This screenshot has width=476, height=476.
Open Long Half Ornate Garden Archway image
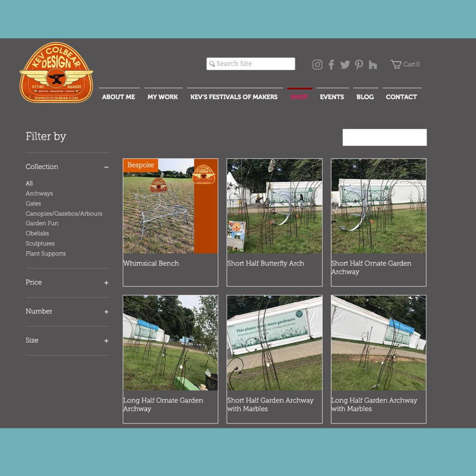[170, 343]
